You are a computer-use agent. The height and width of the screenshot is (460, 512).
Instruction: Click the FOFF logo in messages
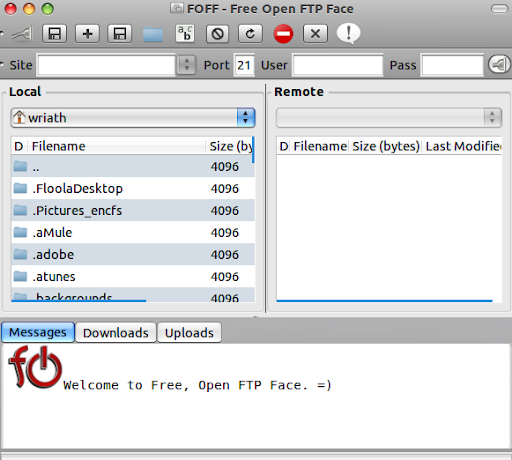(x=35, y=367)
